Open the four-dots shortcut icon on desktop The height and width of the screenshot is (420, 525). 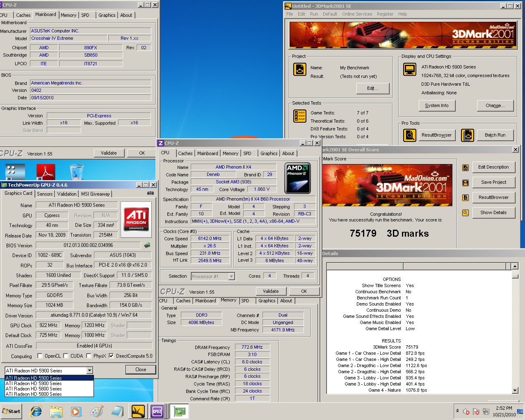(16, 171)
